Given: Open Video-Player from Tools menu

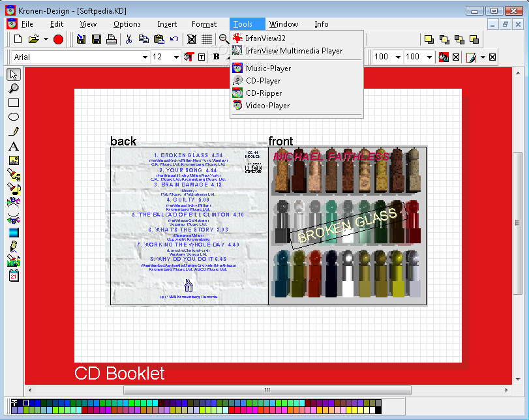Looking at the screenshot, I should 297,106.
